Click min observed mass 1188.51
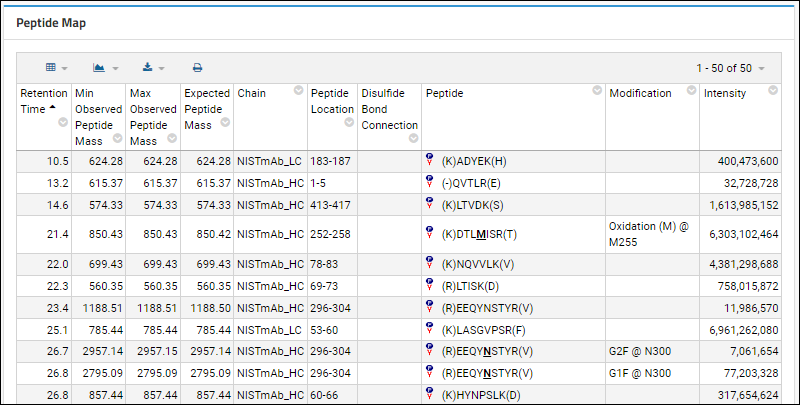This screenshot has width=800, height=405. coord(103,309)
